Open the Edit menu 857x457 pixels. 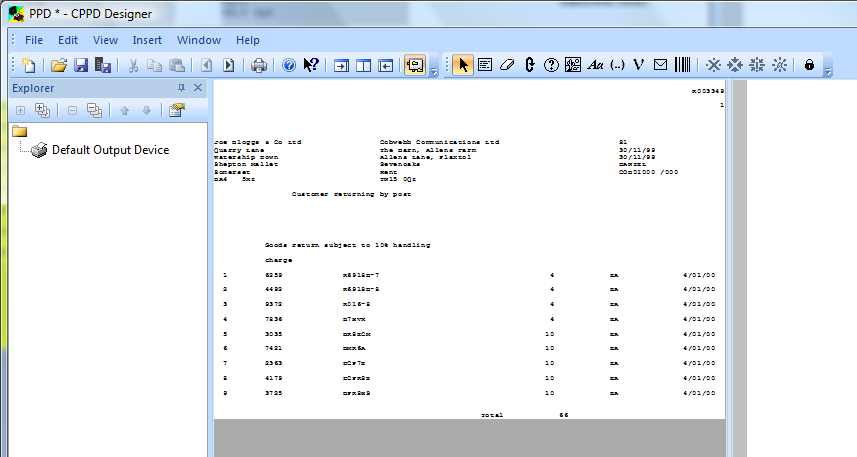68,40
